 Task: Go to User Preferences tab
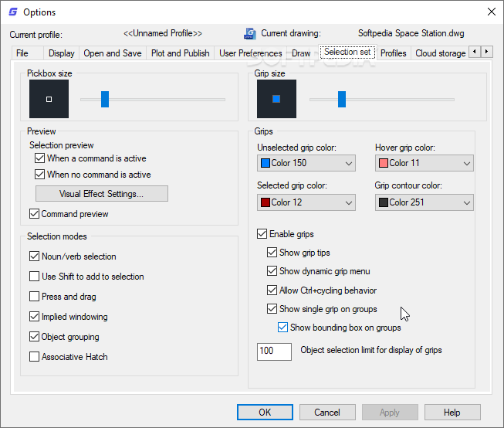(251, 53)
